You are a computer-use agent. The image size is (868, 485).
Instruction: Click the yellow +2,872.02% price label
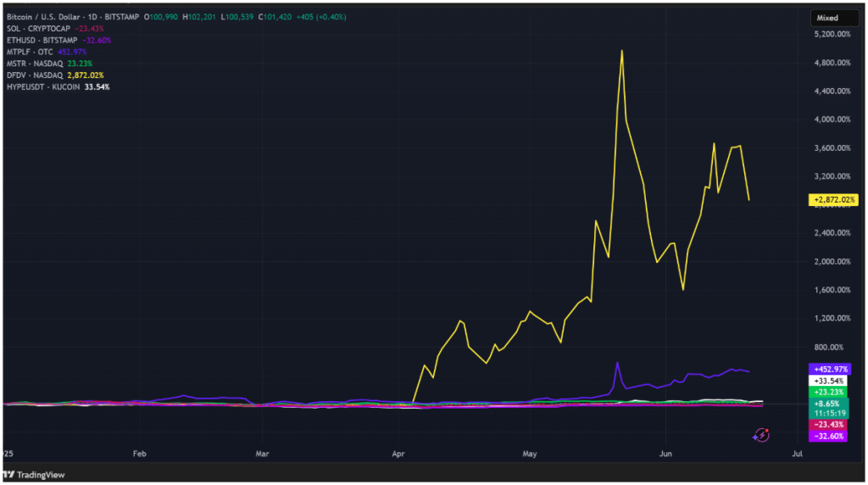click(x=834, y=200)
